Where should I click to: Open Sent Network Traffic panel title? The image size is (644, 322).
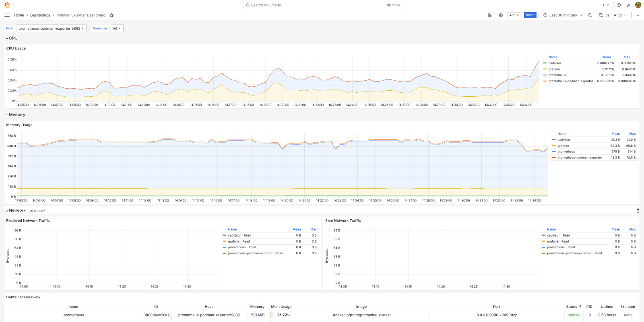pyautogui.click(x=343, y=220)
